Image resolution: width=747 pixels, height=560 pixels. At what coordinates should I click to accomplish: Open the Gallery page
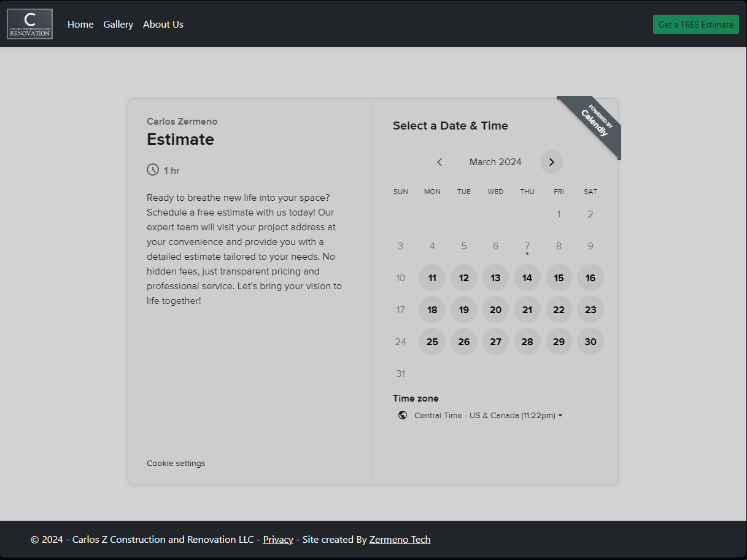pyautogui.click(x=118, y=24)
